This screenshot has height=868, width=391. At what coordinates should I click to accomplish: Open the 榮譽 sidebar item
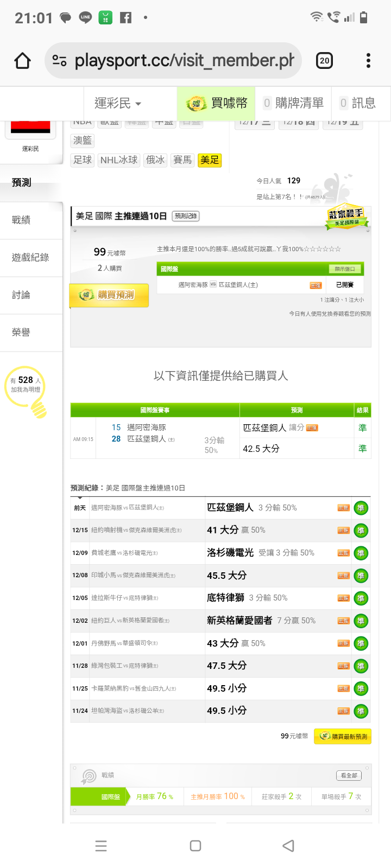[31, 333]
